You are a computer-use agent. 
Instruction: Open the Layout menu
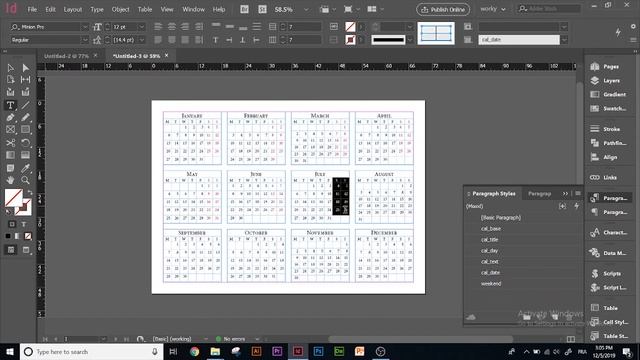point(73,9)
